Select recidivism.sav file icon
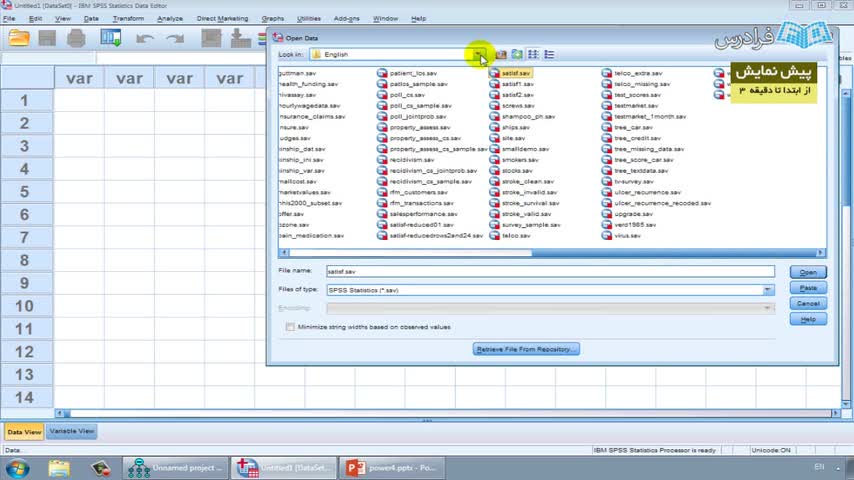This screenshot has width=854, height=480. (382, 160)
